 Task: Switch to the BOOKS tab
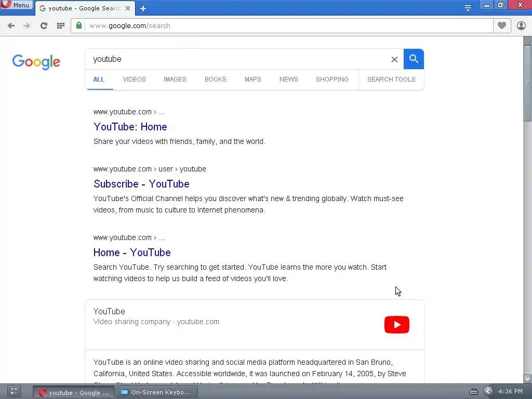click(216, 79)
